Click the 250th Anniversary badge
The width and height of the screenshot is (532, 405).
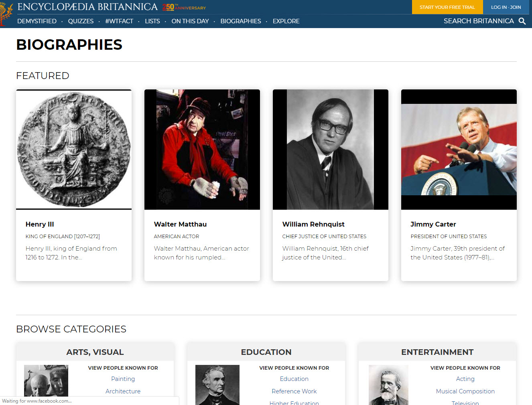tap(184, 7)
